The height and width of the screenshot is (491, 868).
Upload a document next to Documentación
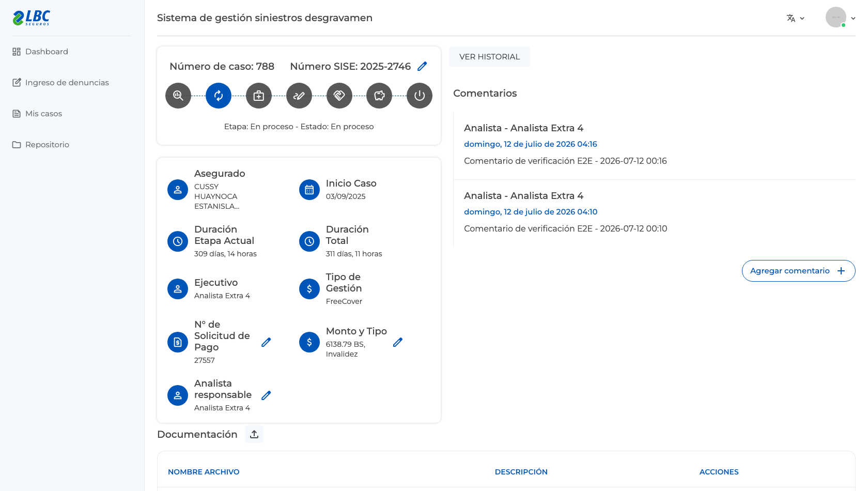coord(254,434)
